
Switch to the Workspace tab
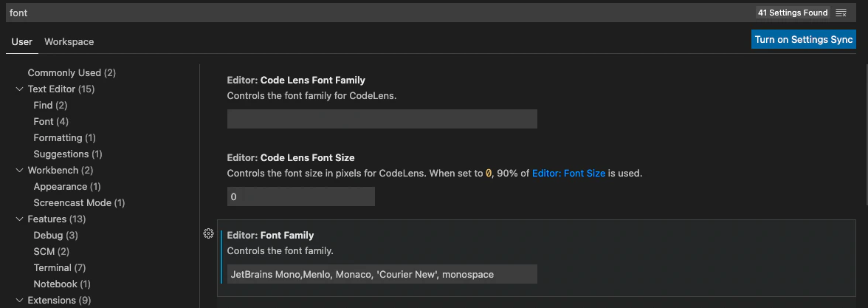point(69,41)
